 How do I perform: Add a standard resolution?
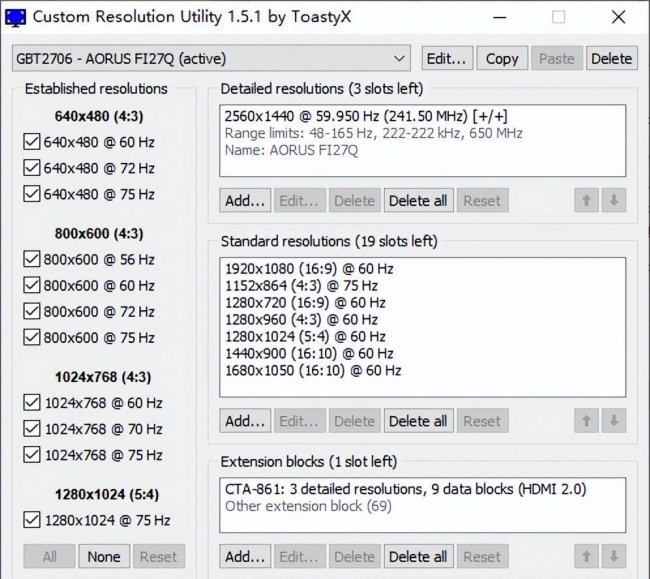pyautogui.click(x=245, y=421)
